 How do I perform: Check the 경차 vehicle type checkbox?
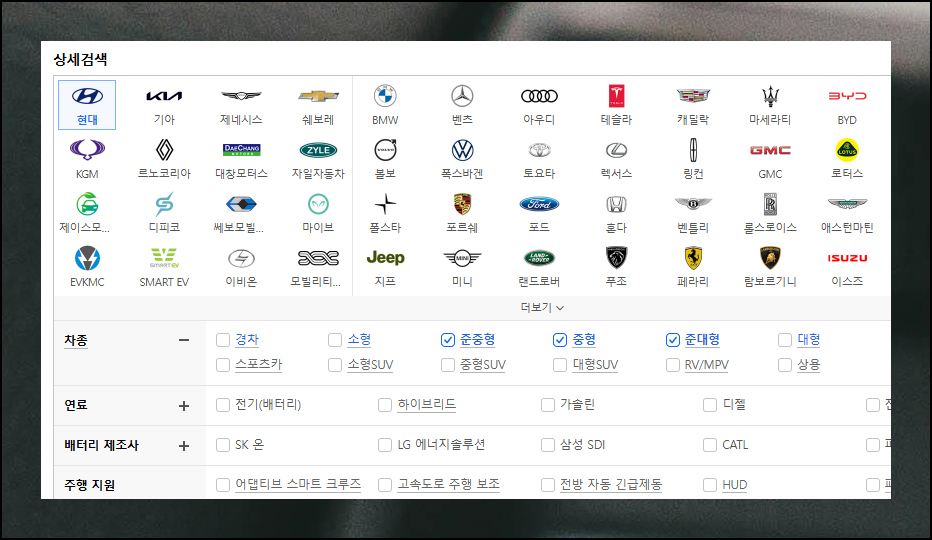click(223, 340)
